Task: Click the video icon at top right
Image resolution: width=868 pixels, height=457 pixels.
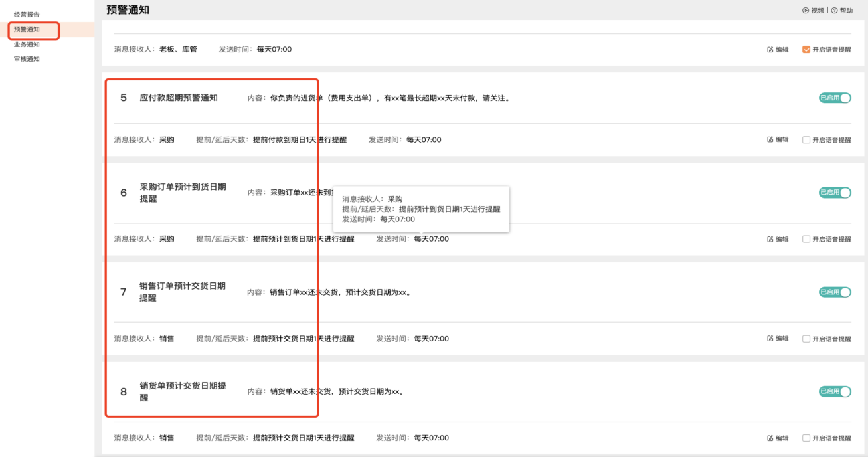Action: [806, 11]
